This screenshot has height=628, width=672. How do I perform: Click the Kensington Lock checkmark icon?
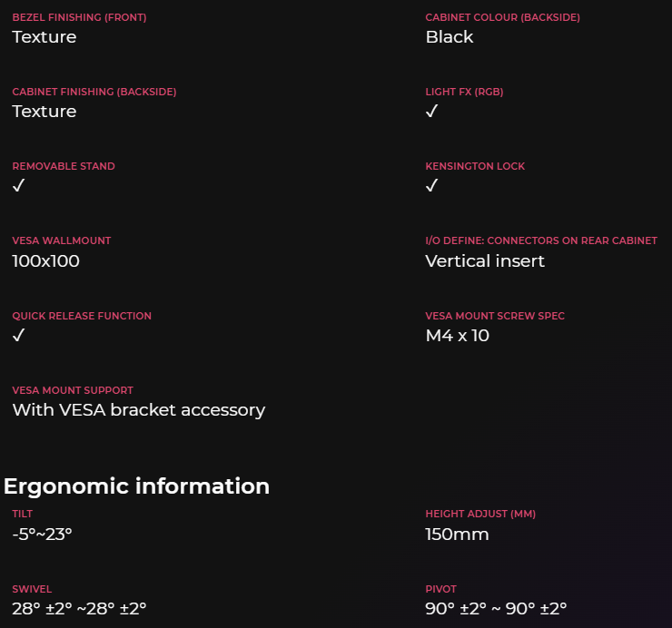[432, 186]
